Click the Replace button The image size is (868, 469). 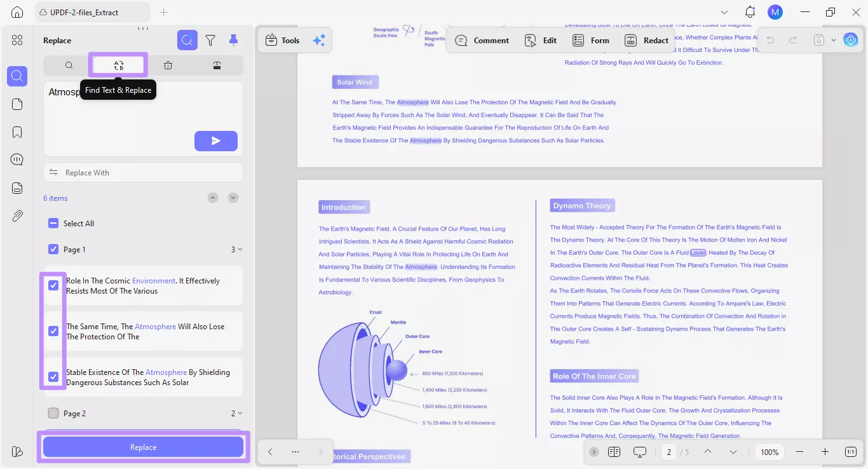tap(143, 447)
